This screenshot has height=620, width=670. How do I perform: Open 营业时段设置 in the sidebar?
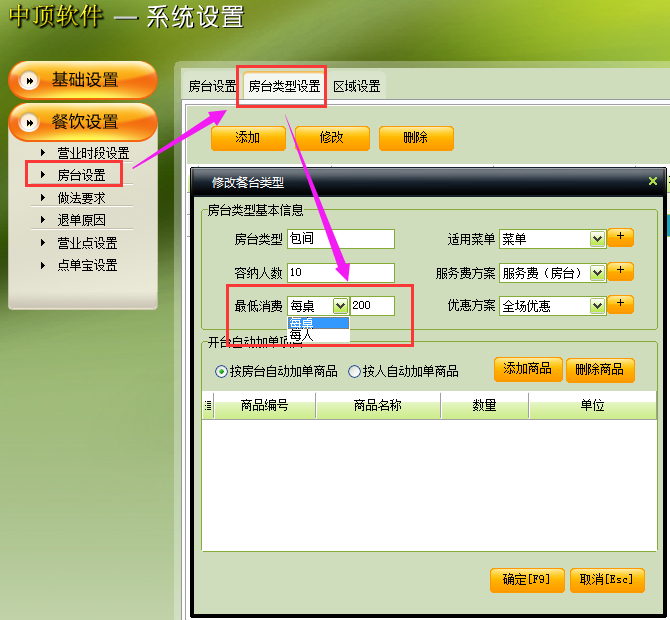click(93, 153)
